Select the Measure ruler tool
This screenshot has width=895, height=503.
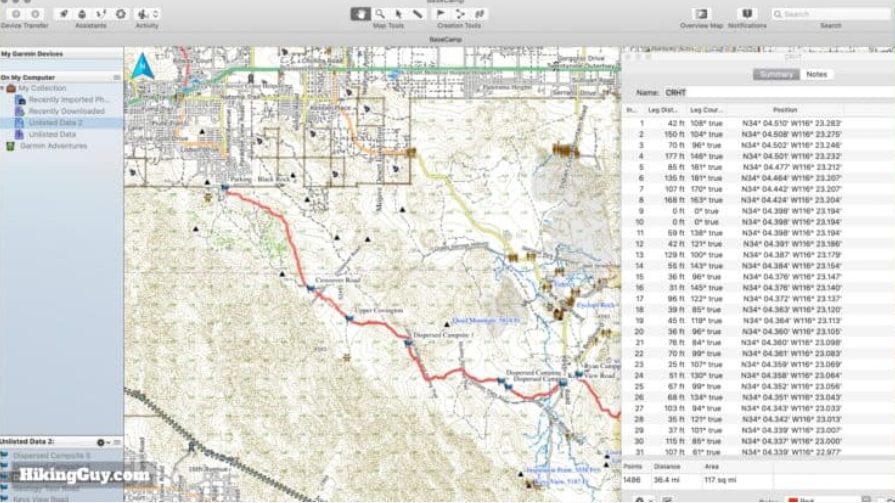(418, 14)
